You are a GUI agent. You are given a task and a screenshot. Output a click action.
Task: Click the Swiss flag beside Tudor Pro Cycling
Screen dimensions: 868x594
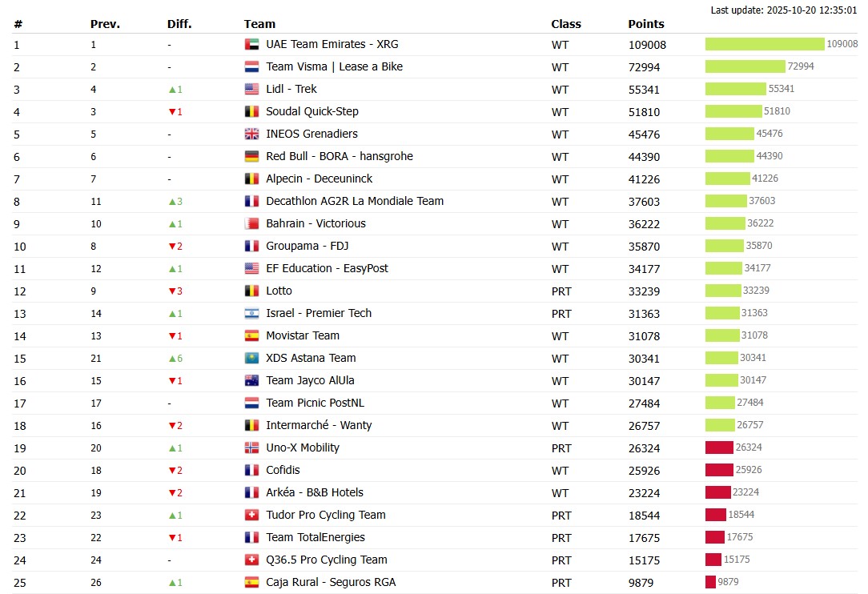(x=253, y=516)
